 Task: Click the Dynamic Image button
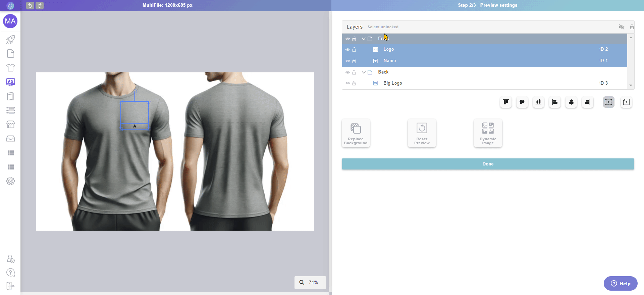(488, 133)
